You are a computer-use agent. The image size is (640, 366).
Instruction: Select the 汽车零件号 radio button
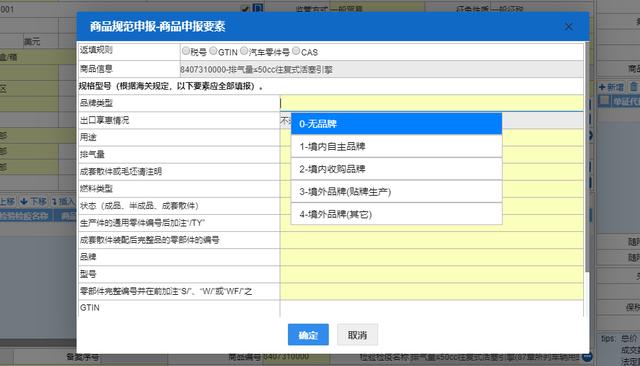[x=244, y=51]
